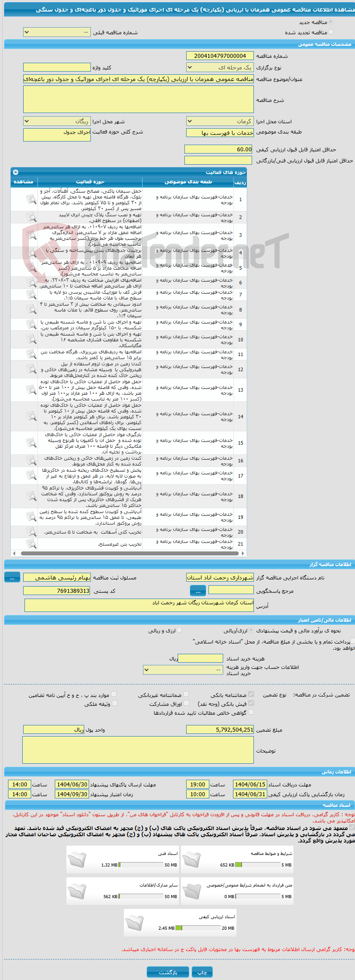The height and width of the screenshot is (980, 355).
Task: Open the view icon for row 12
Action: point(31,369)
